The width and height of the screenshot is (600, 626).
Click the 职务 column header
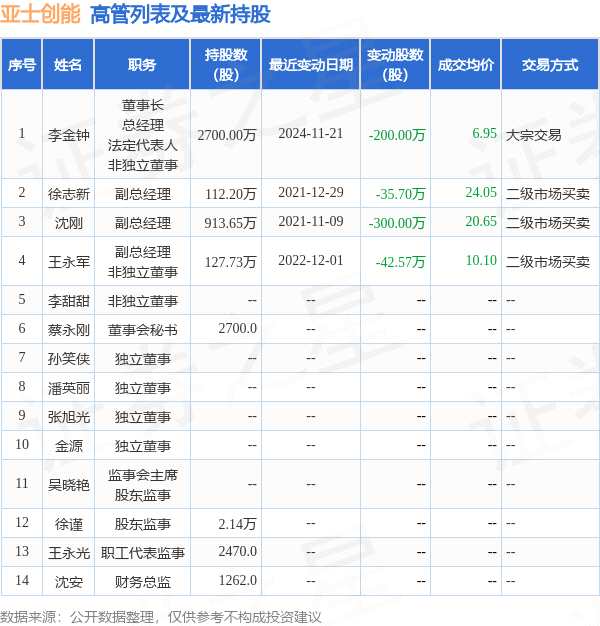click(142, 64)
